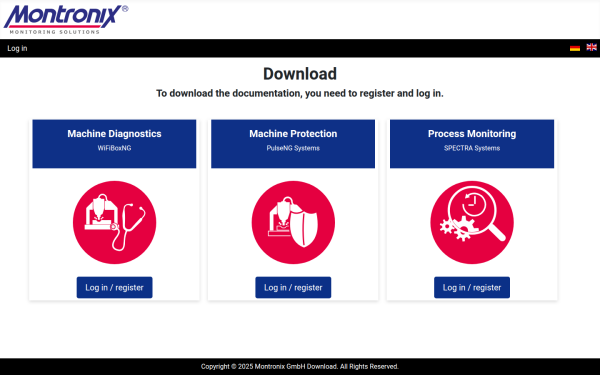The image size is (600, 375).
Task: Click the Machine Diagnostics stethoscope icon
Action: click(x=114, y=222)
